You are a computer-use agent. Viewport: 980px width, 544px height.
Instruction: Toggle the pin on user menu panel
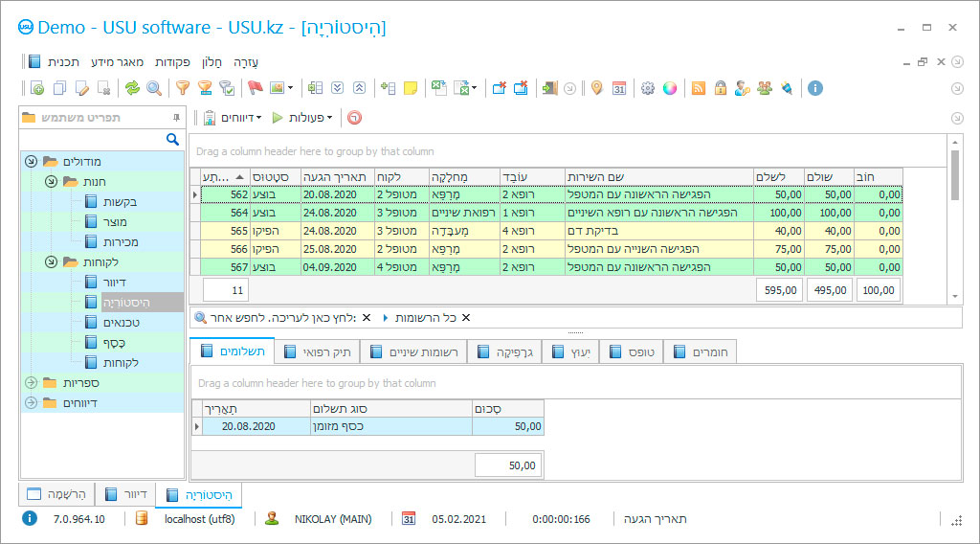coord(175,117)
